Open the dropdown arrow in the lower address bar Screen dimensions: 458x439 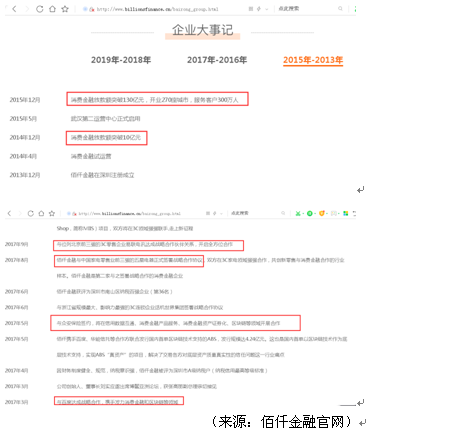tap(222, 213)
